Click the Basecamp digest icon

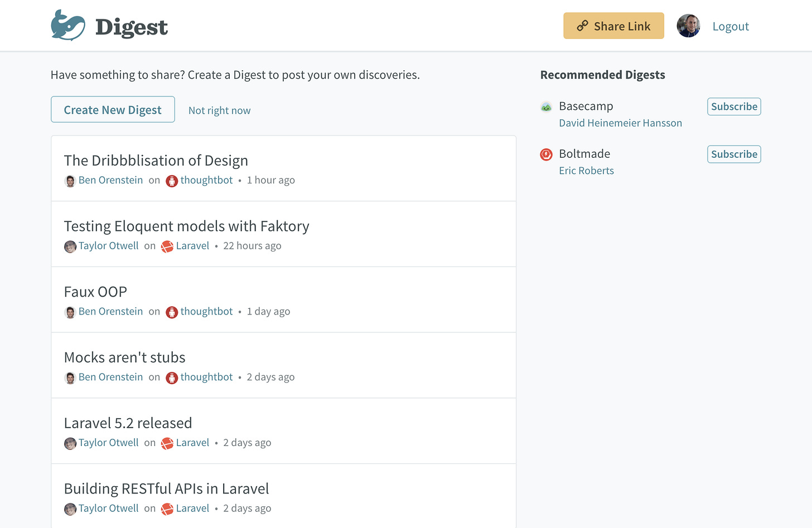tap(547, 107)
